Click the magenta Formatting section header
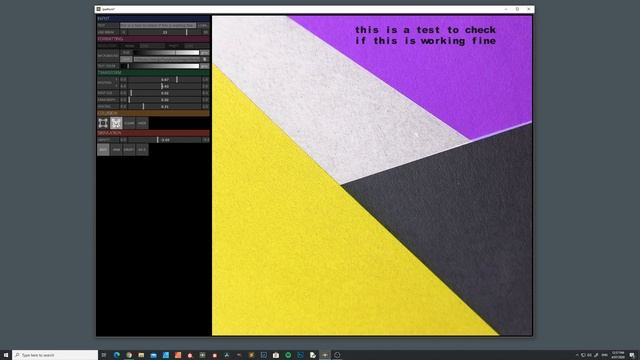 click(153, 39)
